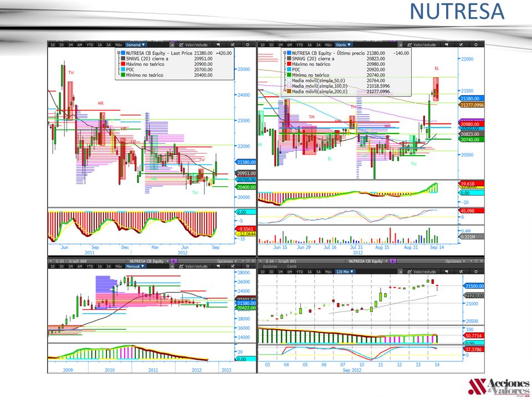Select the Acciones tab in Graph 891
The image size is (532, 399).
point(270,267)
